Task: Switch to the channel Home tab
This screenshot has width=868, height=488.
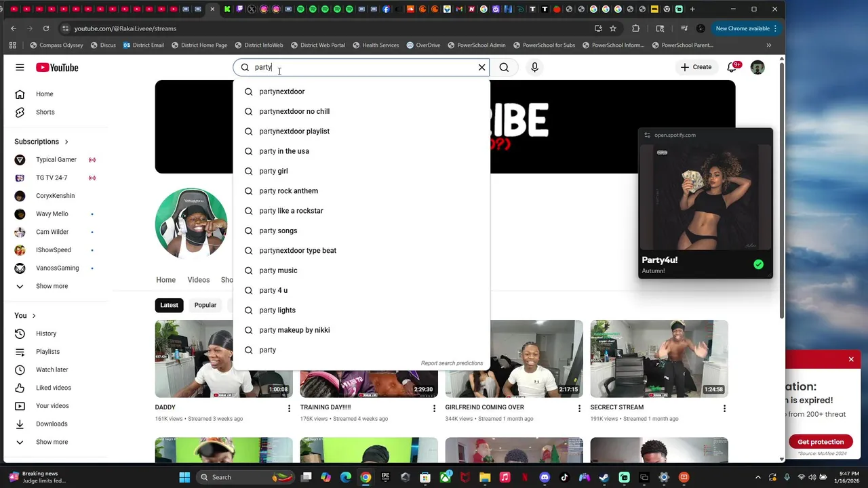Action: coord(165,280)
